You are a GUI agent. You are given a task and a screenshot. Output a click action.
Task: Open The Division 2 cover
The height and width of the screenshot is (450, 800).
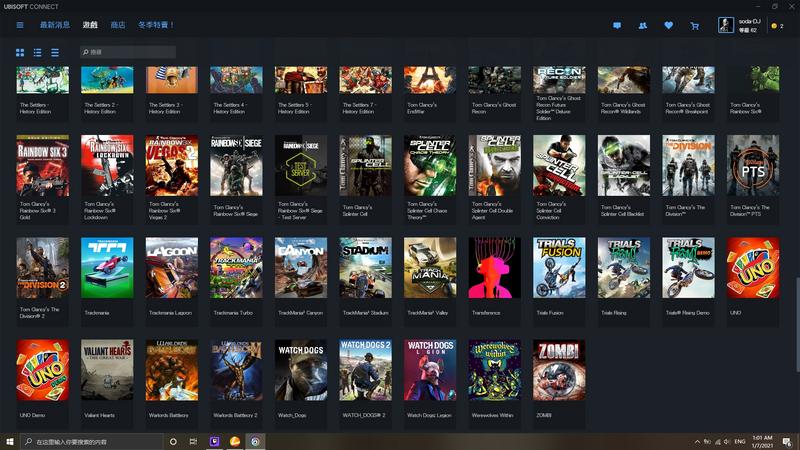click(x=42, y=268)
